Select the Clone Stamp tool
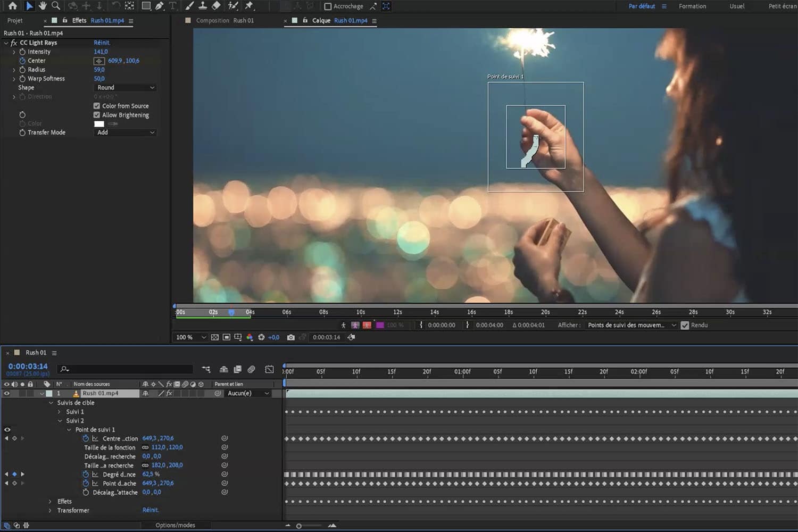 (x=203, y=6)
